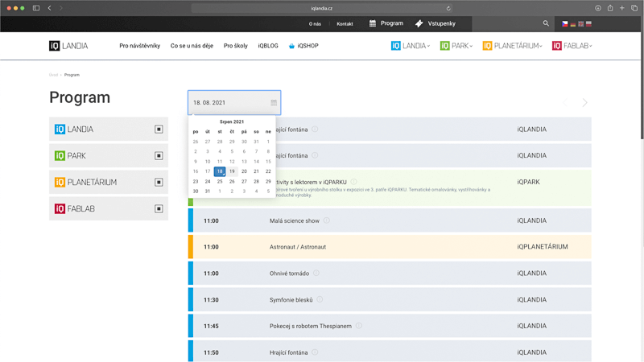This screenshot has width=644, height=362.
Task: Expand the iQ FABLAB dropdown menu
Action: (572, 46)
